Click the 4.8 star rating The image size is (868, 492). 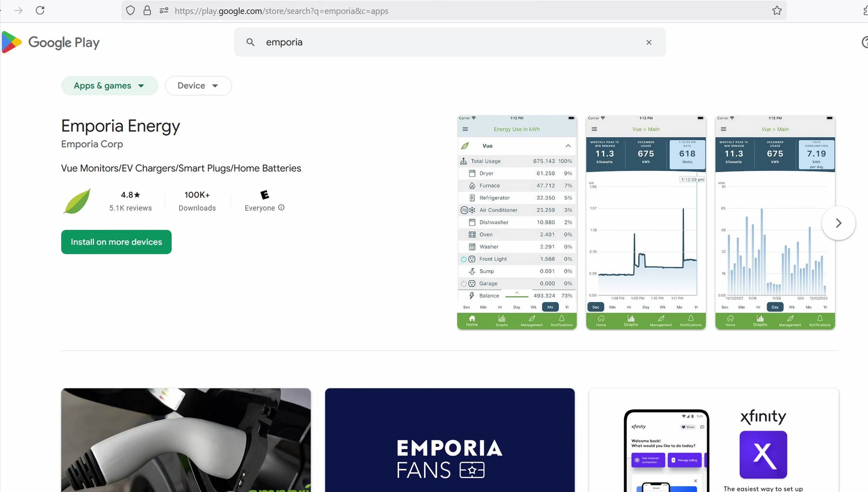click(130, 195)
